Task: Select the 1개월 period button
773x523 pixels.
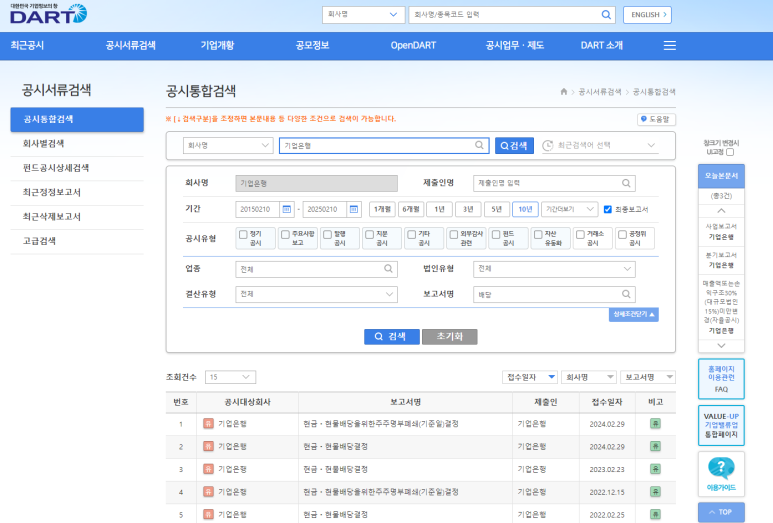Action: (382, 209)
